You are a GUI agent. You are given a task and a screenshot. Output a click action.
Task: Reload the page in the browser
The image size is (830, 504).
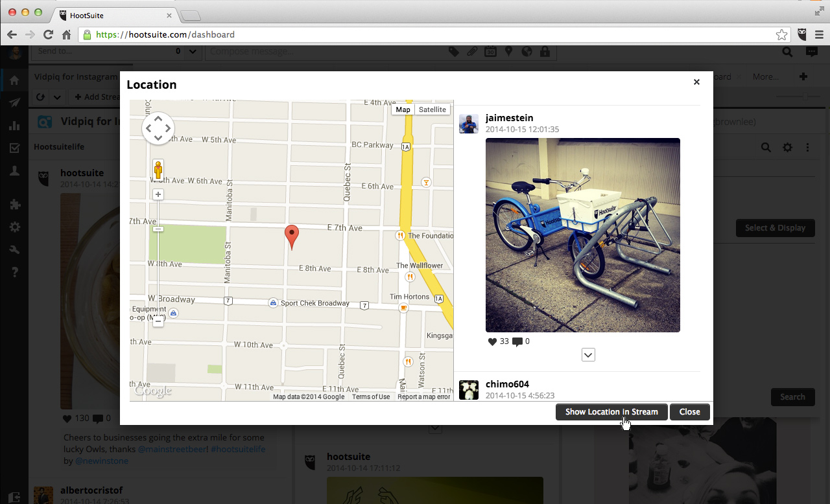48,34
